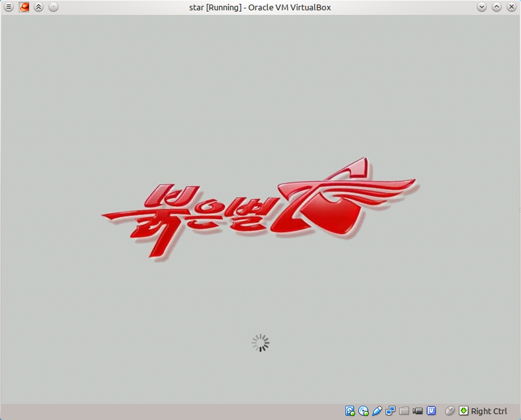Maximize the VirtualBox window
The image size is (521, 420).
497,6
